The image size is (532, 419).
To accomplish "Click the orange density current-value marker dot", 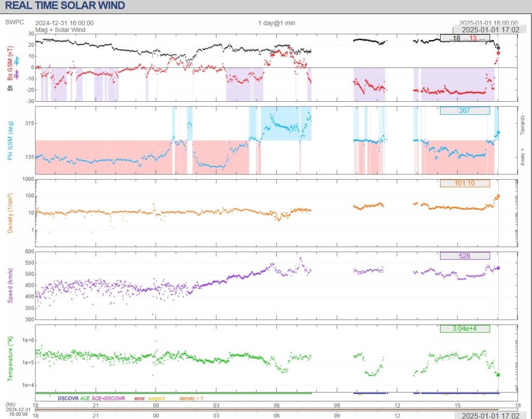I will tap(498, 196).
